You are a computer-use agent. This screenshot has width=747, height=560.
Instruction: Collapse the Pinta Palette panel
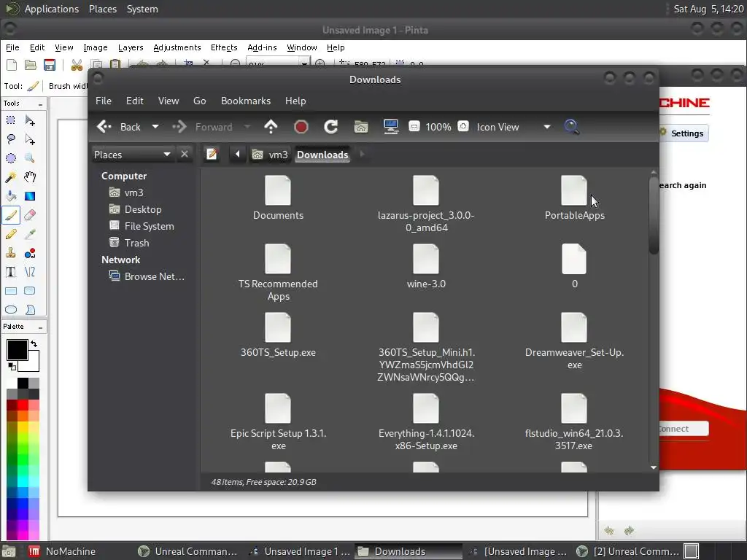tap(41, 327)
